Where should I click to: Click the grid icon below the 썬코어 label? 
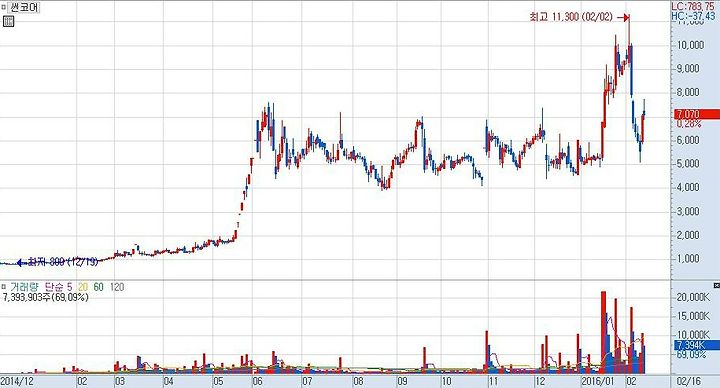[8, 21]
